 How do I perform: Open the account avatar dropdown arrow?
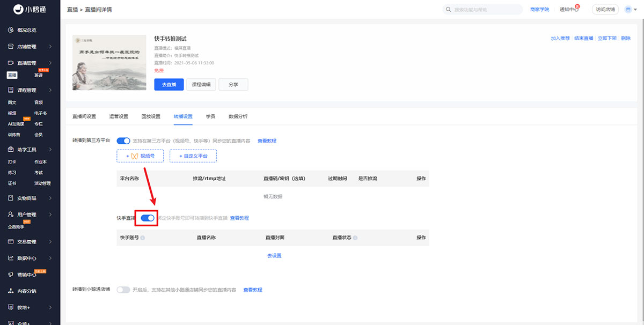635,10
